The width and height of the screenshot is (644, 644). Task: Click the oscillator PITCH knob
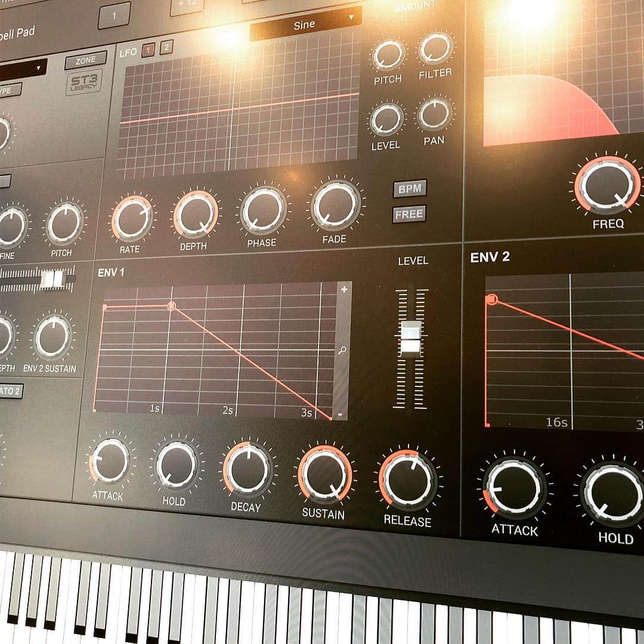(x=65, y=224)
